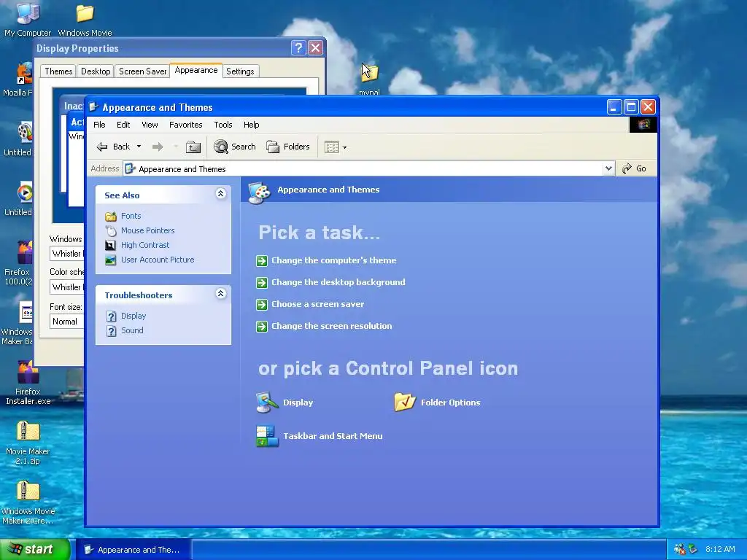Click the User Account Picture icon
The image size is (747, 560).
(x=111, y=260)
